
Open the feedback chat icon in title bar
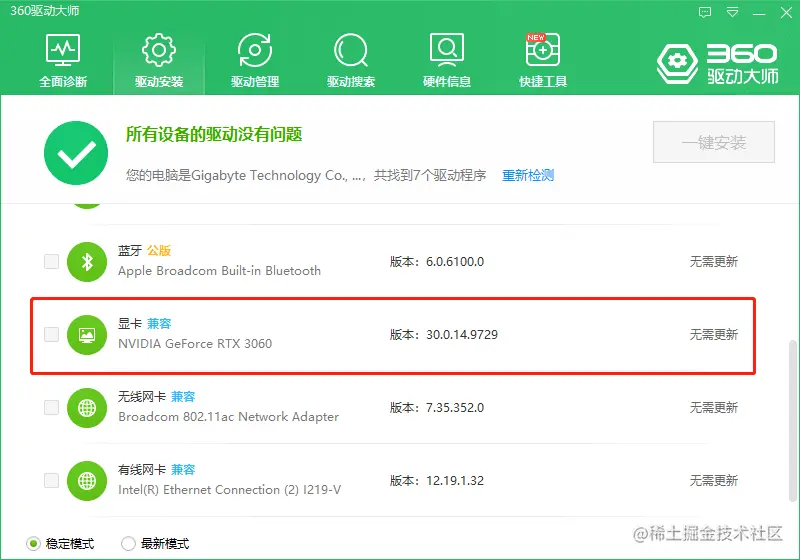(x=705, y=12)
